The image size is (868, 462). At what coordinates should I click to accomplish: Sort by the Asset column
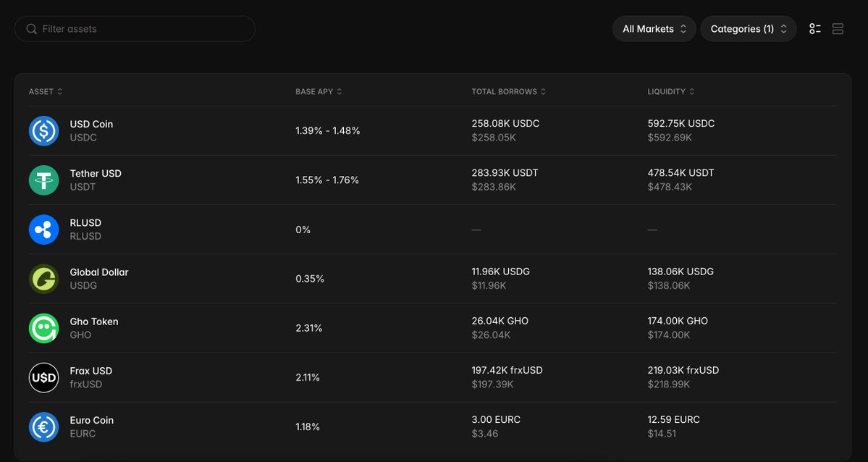point(46,91)
